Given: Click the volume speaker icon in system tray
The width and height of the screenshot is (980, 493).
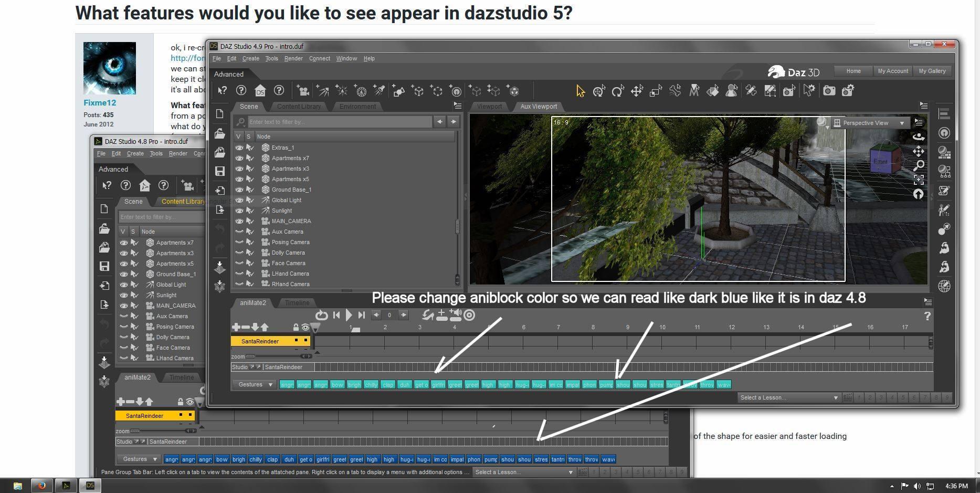Looking at the screenshot, I should (917, 486).
